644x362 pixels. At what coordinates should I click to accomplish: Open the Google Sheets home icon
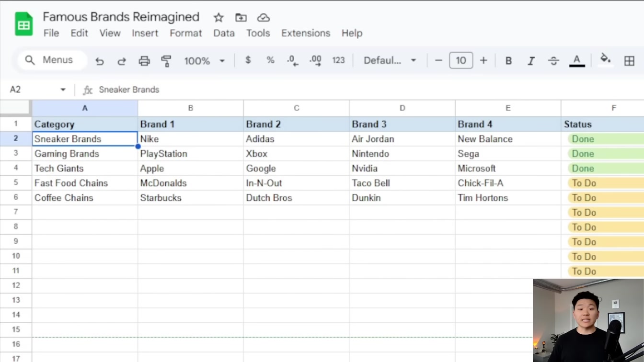pyautogui.click(x=23, y=24)
